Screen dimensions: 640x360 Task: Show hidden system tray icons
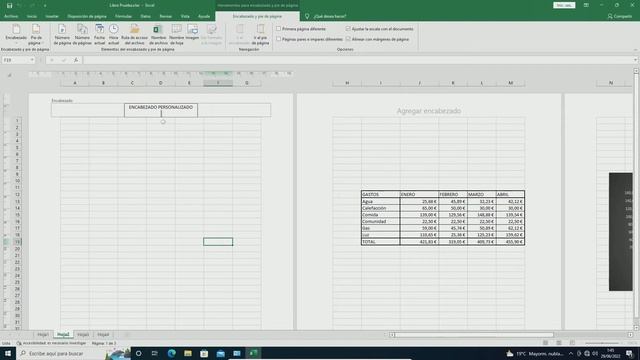pyautogui.click(x=571, y=353)
